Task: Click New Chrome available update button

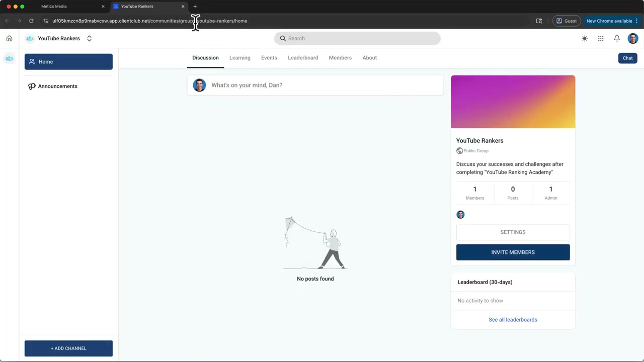Action: tap(609, 21)
